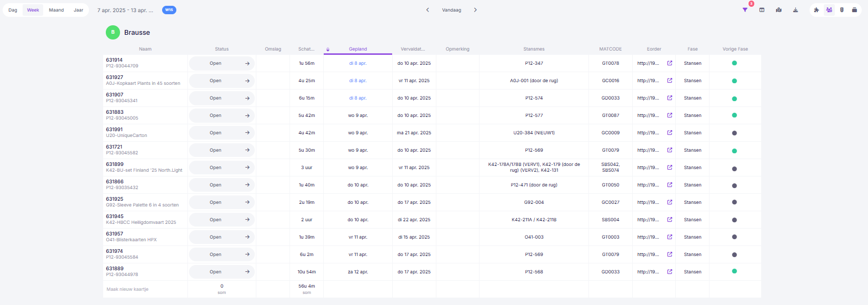Select the puzzle piece grouping icon
Image resolution: width=868 pixels, height=305 pixels.
click(x=816, y=10)
